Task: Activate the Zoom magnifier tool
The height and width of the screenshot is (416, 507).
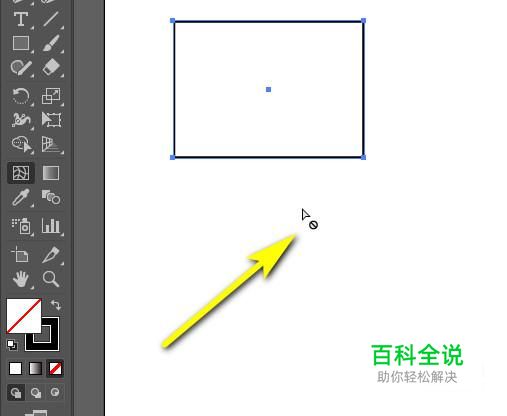Action: (51, 279)
